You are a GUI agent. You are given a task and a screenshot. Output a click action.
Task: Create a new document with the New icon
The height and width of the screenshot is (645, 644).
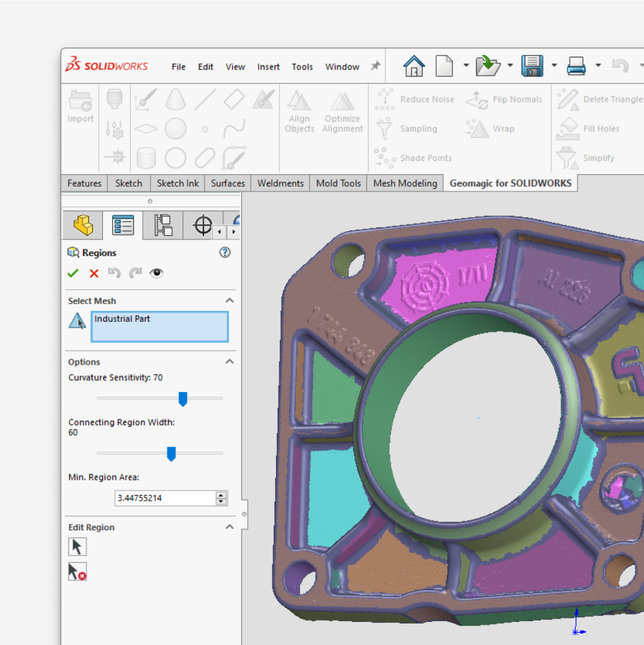click(x=445, y=66)
